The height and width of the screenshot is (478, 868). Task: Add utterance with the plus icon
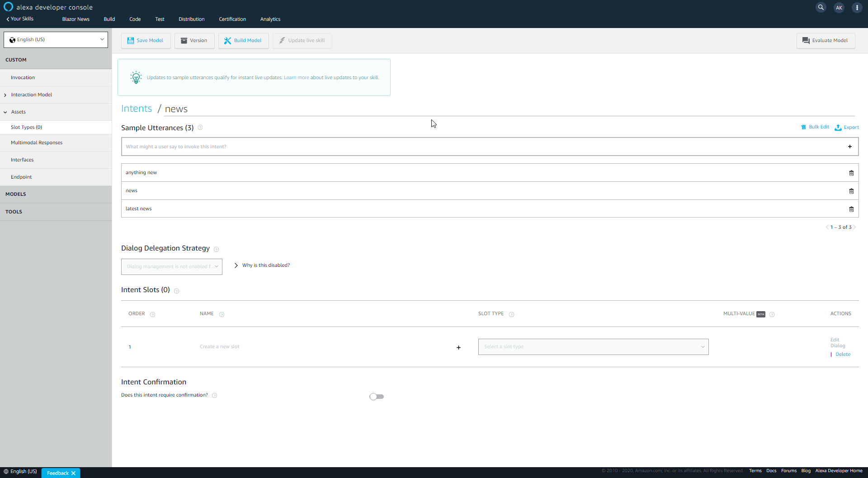coord(850,147)
